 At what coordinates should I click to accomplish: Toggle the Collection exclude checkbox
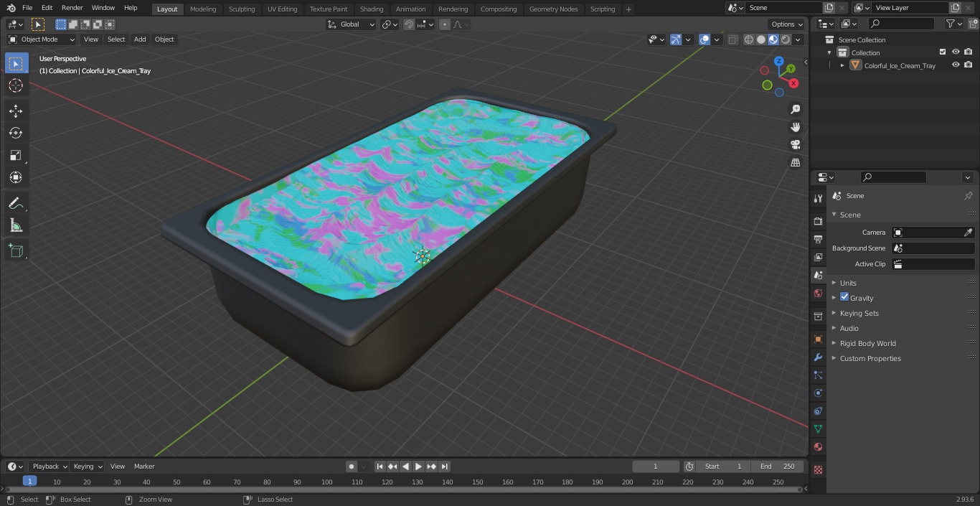(x=943, y=52)
